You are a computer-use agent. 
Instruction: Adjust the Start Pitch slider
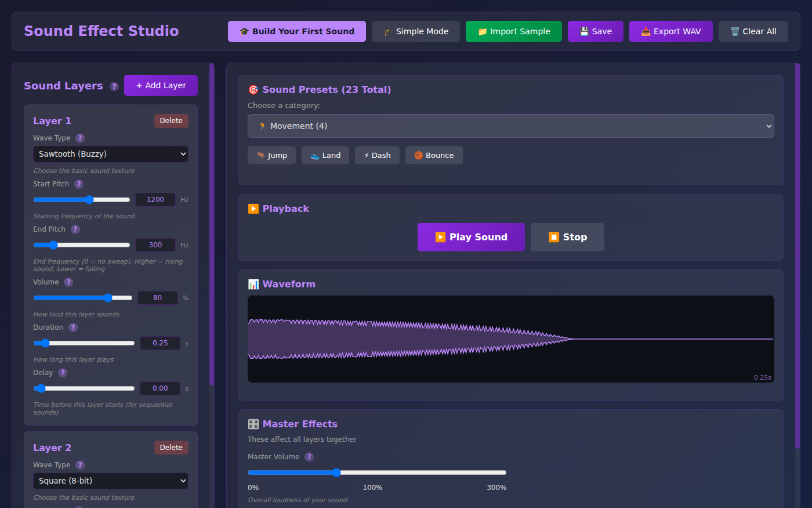coord(82,200)
